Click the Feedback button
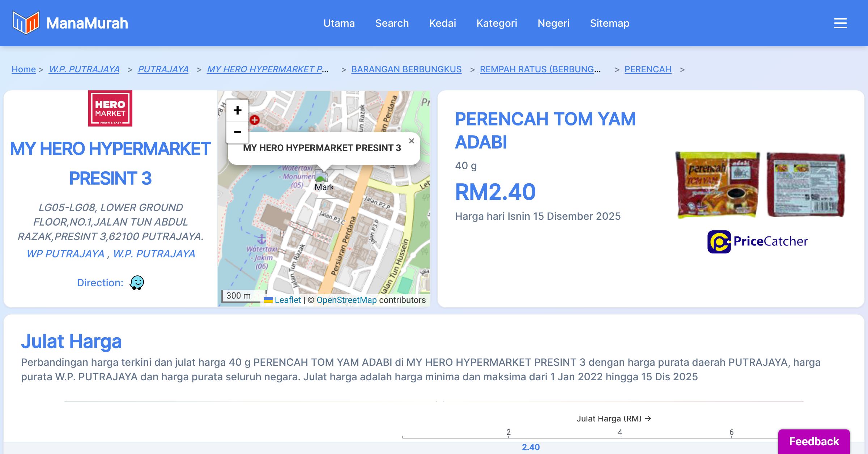Image resolution: width=868 pixels, height=454 pixels. (x=814, y=441)
